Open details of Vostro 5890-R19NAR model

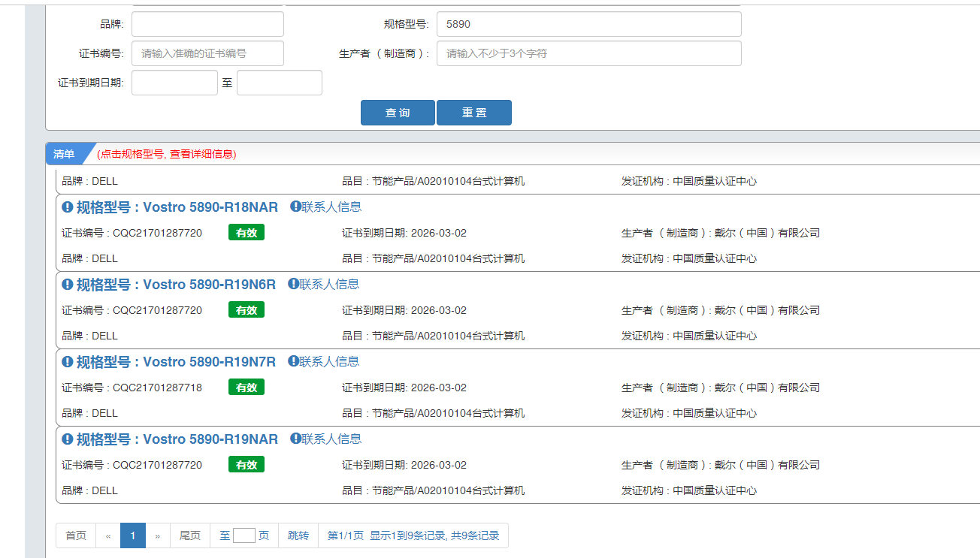(x=177, y=439)
